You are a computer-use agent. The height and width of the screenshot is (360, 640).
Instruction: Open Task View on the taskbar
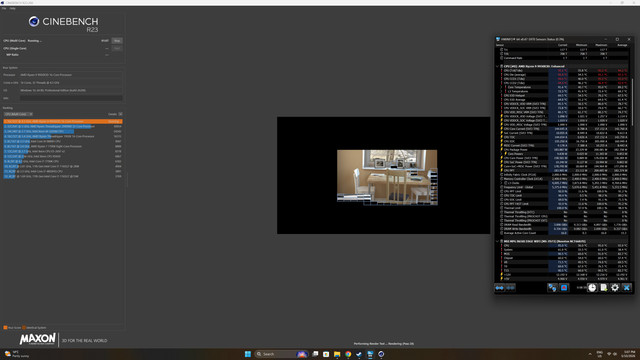click(x=315, y=354)
